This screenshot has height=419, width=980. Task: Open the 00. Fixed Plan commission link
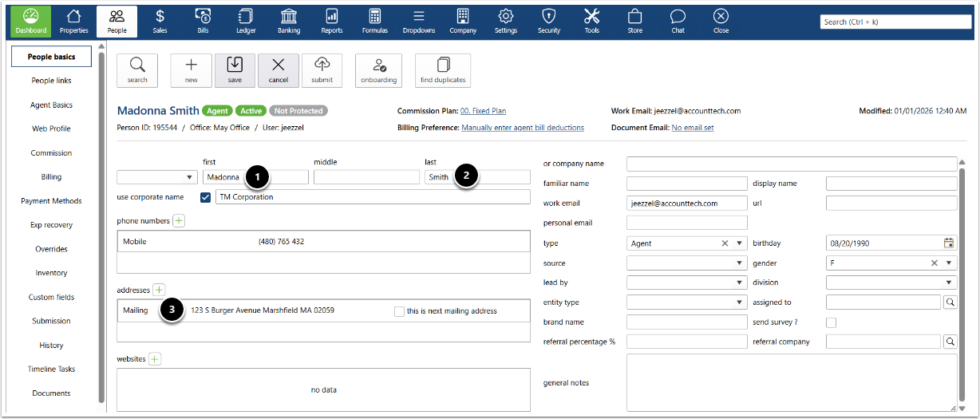tap(483, 111)
